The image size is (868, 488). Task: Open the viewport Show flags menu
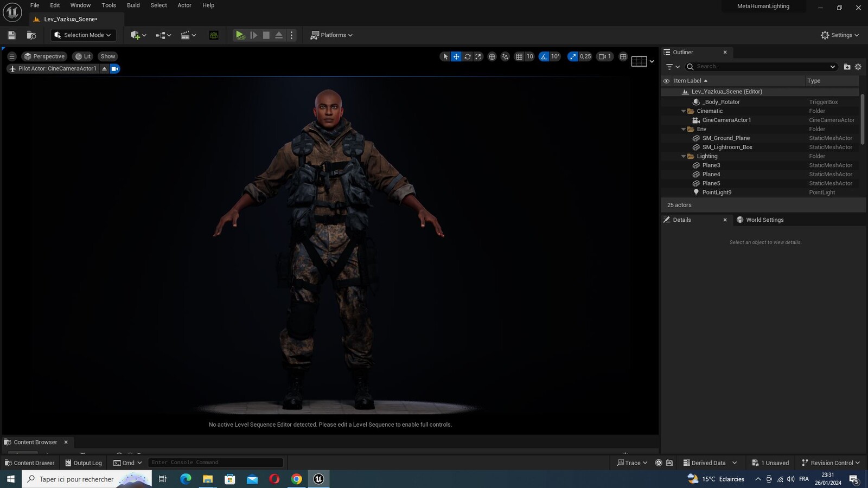click(108, 56)
